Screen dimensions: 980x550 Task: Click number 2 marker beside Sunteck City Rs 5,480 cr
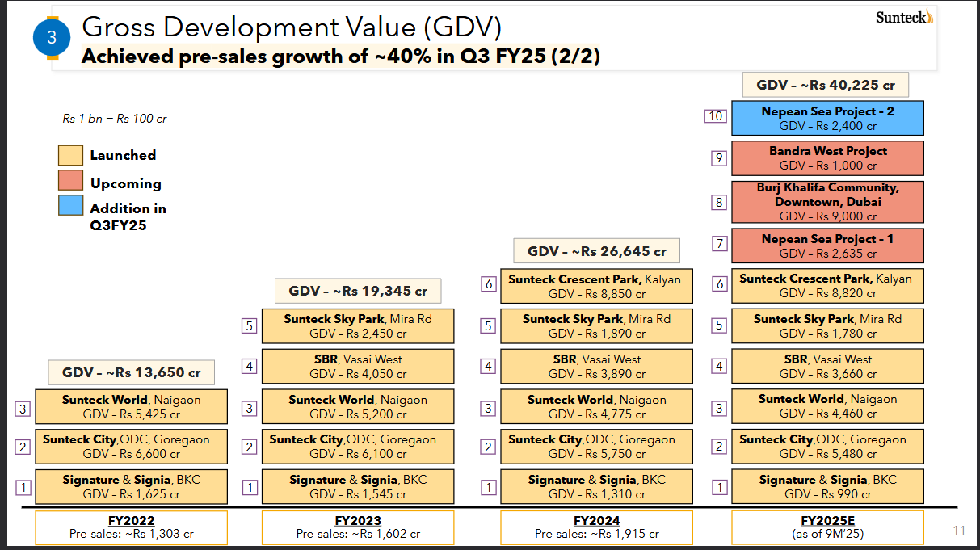click(719, 447)
